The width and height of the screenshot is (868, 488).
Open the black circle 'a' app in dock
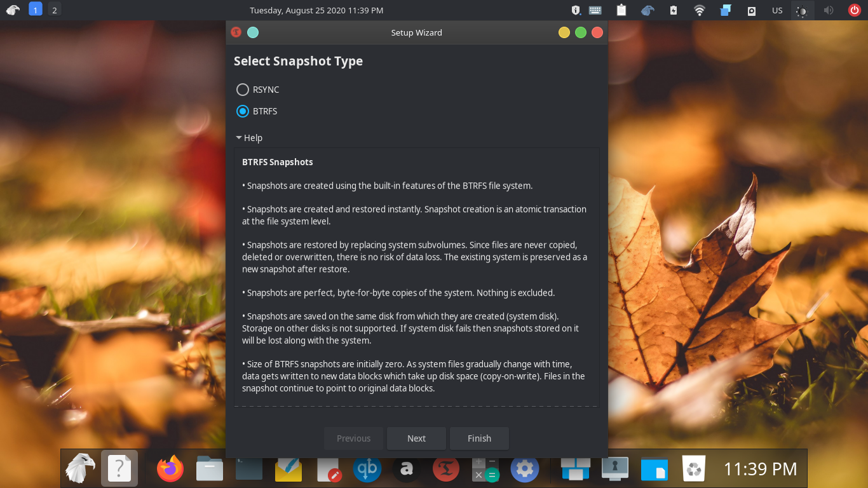pos(407,470)
